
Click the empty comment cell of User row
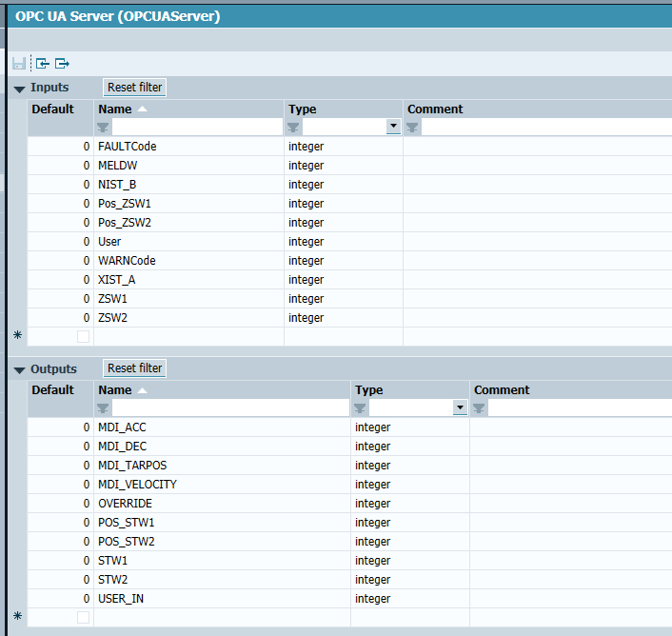tap(538, 242)
